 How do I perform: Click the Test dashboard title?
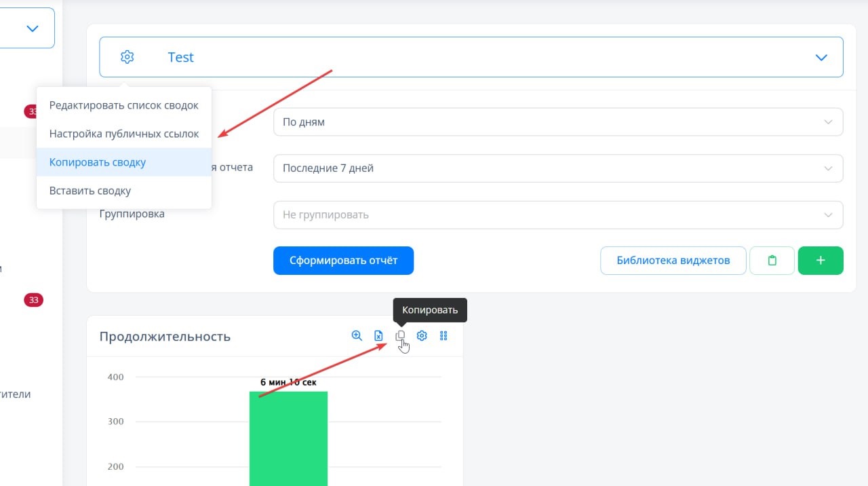tap(180, 58)
